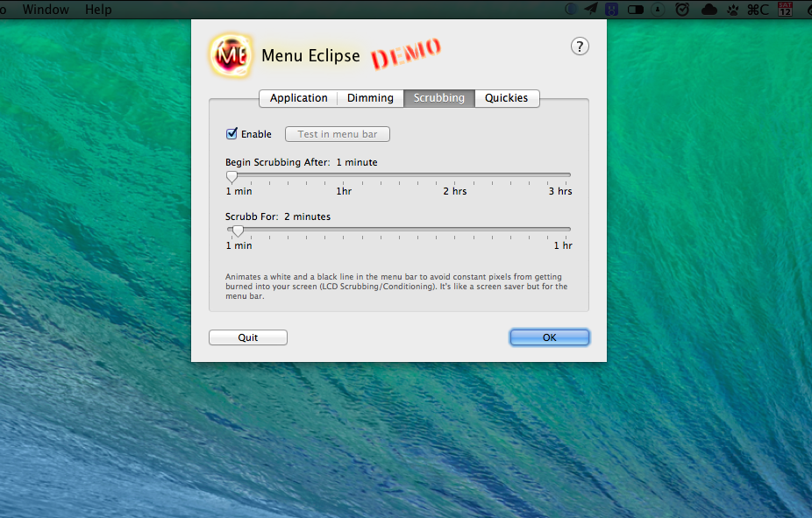This screenshot has width=812, height=518.
Task: Switch to the Dimming tab
Action: click(x=370, y=98)
